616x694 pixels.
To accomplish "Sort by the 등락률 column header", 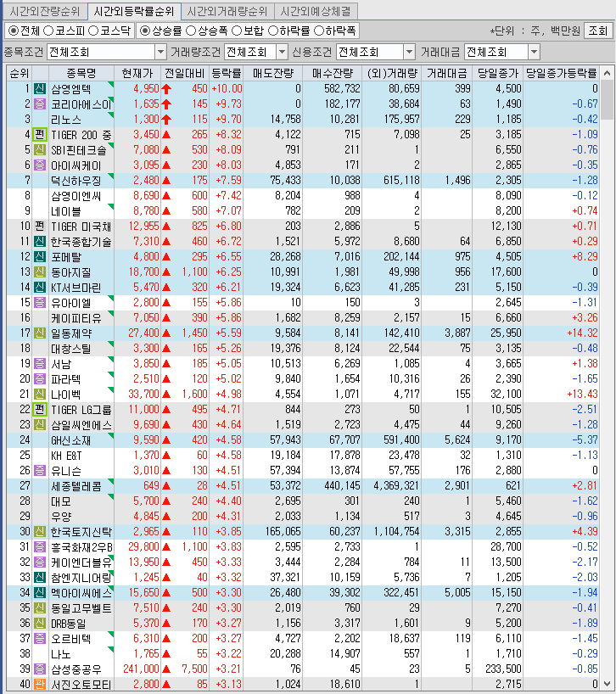I will click(x=227, y=73).
